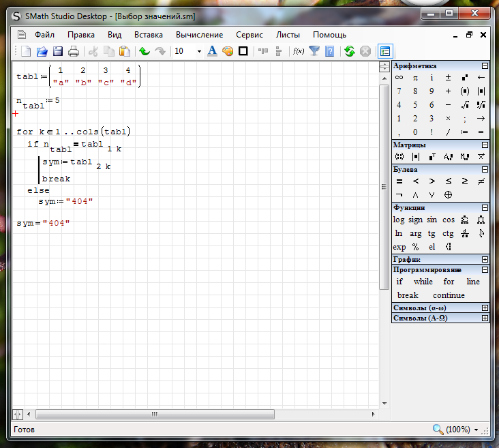The height and width of the screenshot is (448, 499).
Task: Expand the Символы (α-ω) panel
Action: tap(485, 308)
